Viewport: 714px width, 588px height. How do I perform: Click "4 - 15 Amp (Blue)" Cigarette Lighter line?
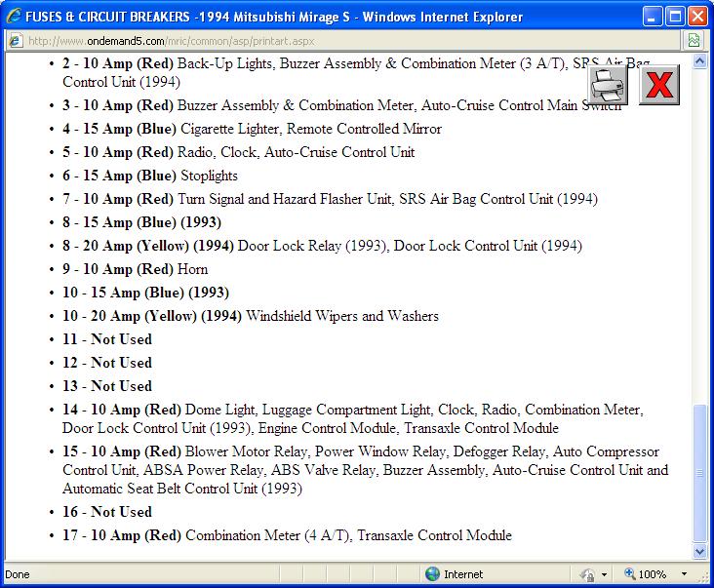coord(252,129)
